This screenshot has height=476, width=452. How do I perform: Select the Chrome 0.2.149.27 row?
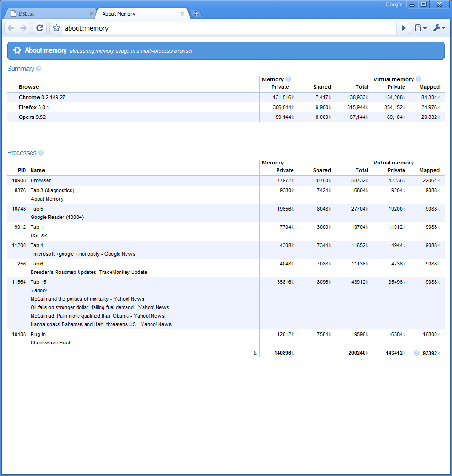pos(226,97)
